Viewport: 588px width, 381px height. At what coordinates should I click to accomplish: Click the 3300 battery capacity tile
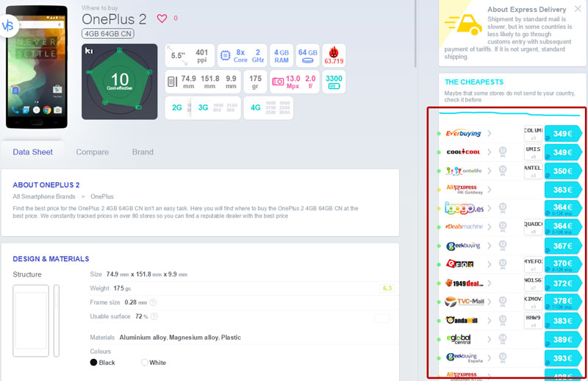[x=334, y=82]
